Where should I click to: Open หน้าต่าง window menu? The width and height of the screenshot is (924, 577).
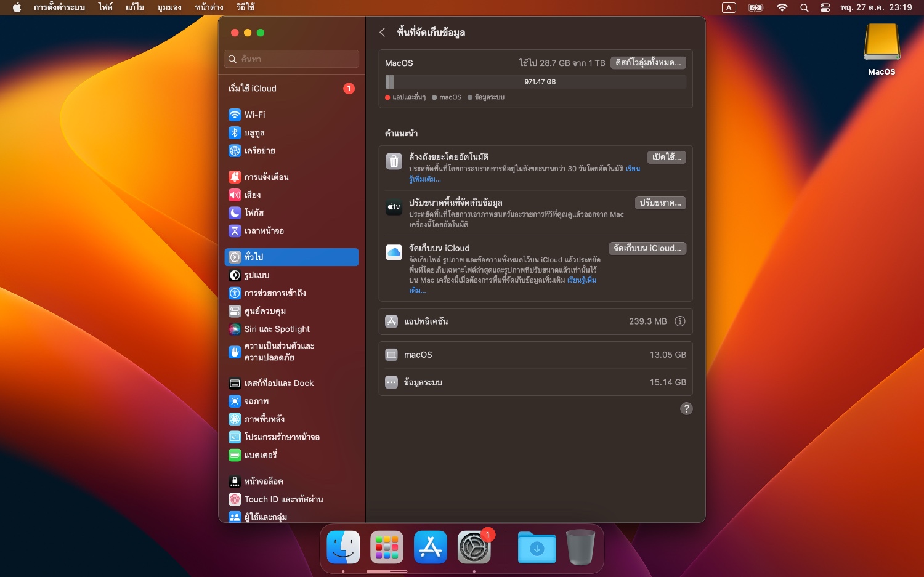coord(209,7)
